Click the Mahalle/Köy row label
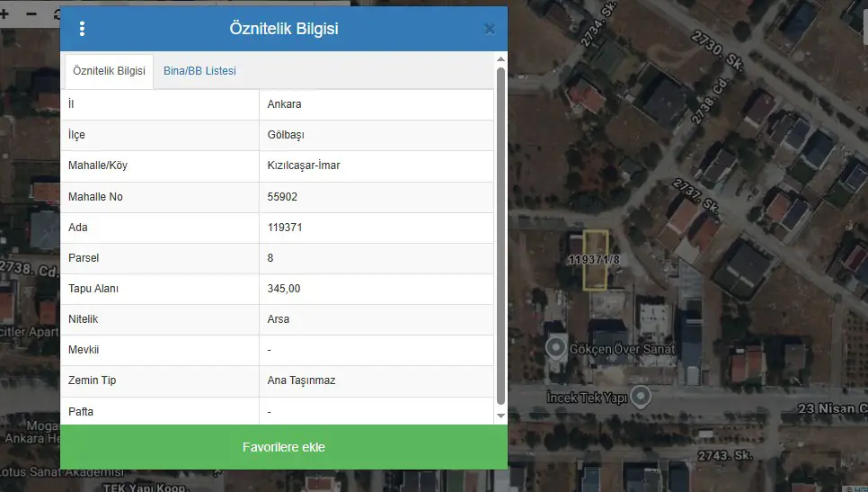 click(98, 165)
